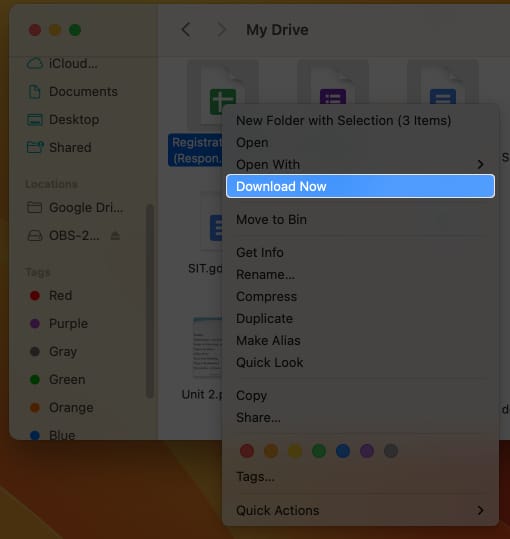The image size is (510, 539).
Task: Click the SIT.gdoc file name
Action: click(x=205, y=268)
